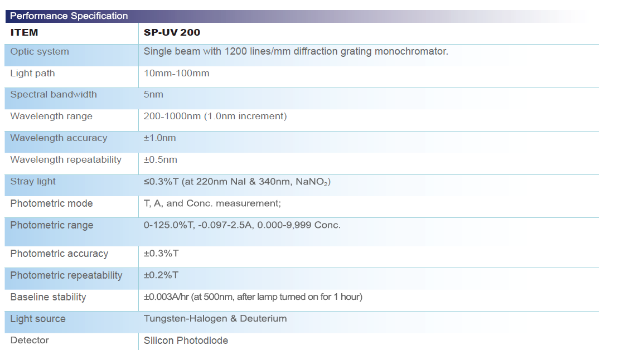Select the ITEM column header

(22, 32)
